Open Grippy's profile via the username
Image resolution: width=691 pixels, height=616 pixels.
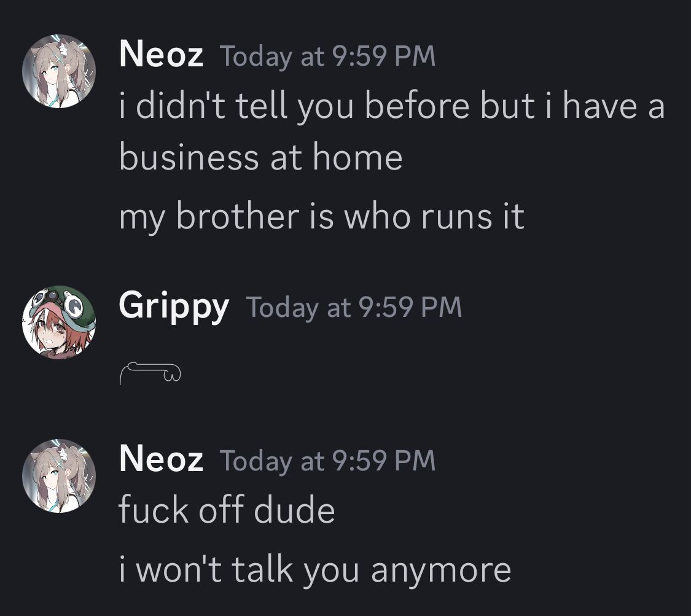click(x=174, y=305)
